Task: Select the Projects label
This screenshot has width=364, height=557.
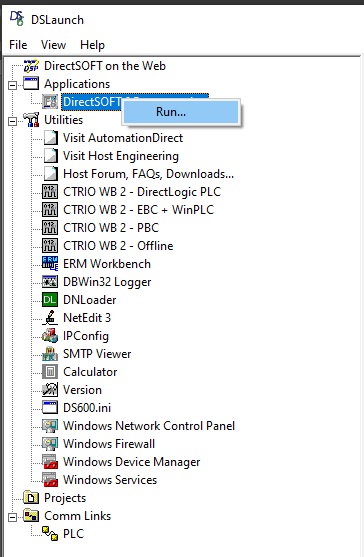Action: (65, 498)
